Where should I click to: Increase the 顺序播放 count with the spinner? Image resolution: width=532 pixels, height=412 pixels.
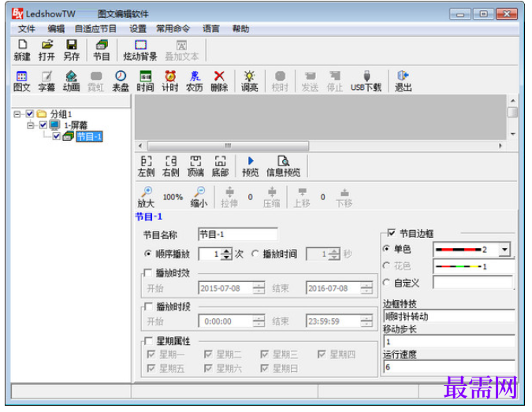[226, 251]
